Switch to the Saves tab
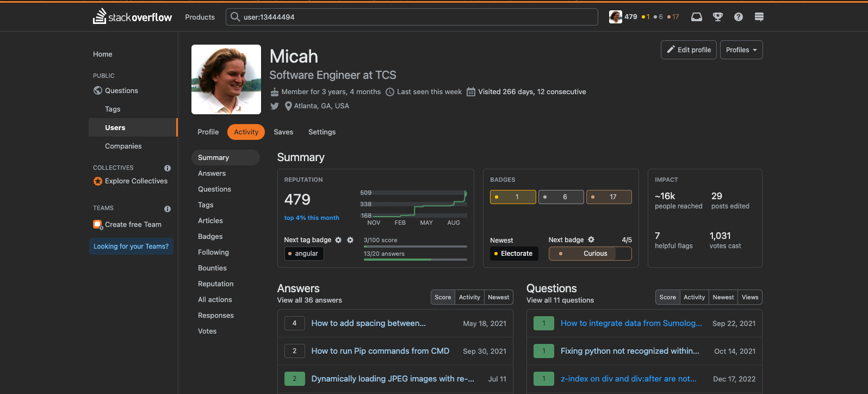This screenshot has width=868, height=394. point(283,132)
